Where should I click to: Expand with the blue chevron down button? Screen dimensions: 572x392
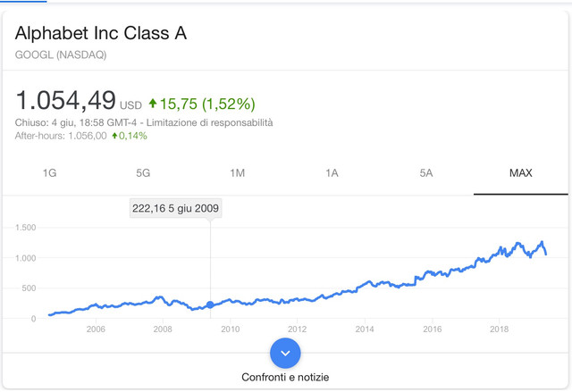pos(285,353)
